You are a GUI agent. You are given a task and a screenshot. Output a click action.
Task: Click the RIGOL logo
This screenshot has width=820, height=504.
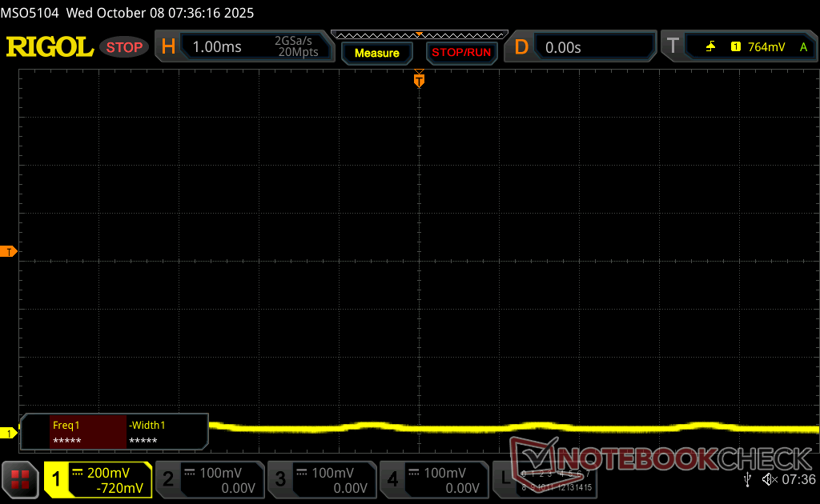point(50,47)
